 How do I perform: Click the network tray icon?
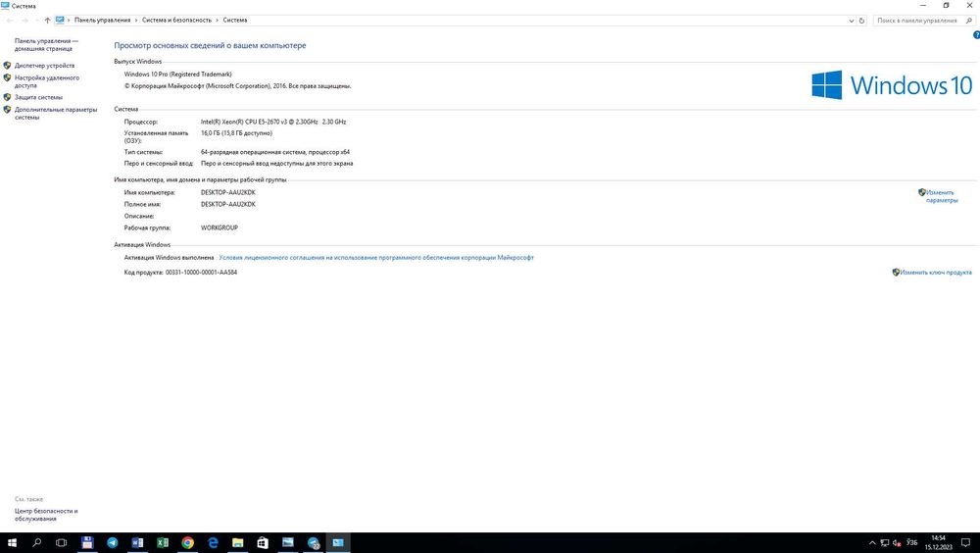[884, 543]
